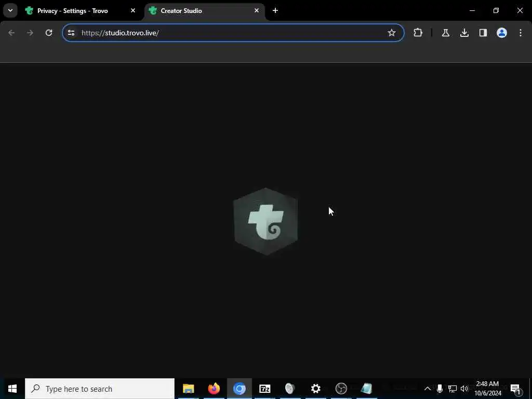Open the clock showing 2:48 AM
Image resolution: width=532 pixels, height=399 pixels.
[x=487, y=389]
